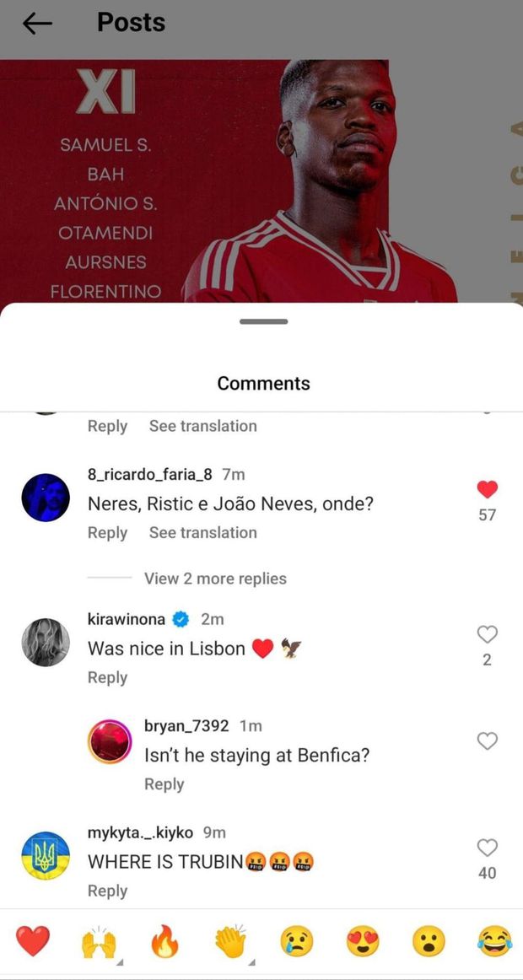Reply to kirawinona's comment
This screenshot has height=980, width=523.
(x=107, y=677)
